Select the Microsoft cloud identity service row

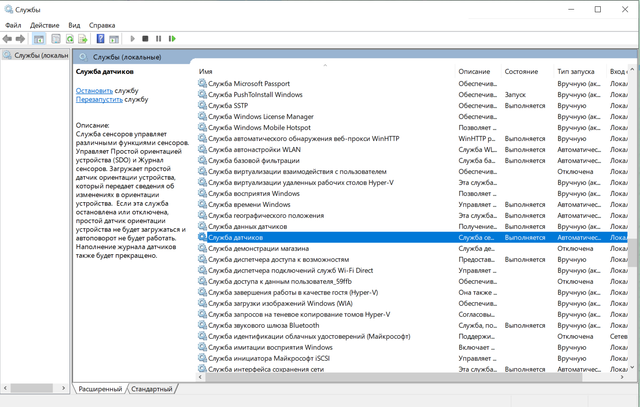coord(412,336)
